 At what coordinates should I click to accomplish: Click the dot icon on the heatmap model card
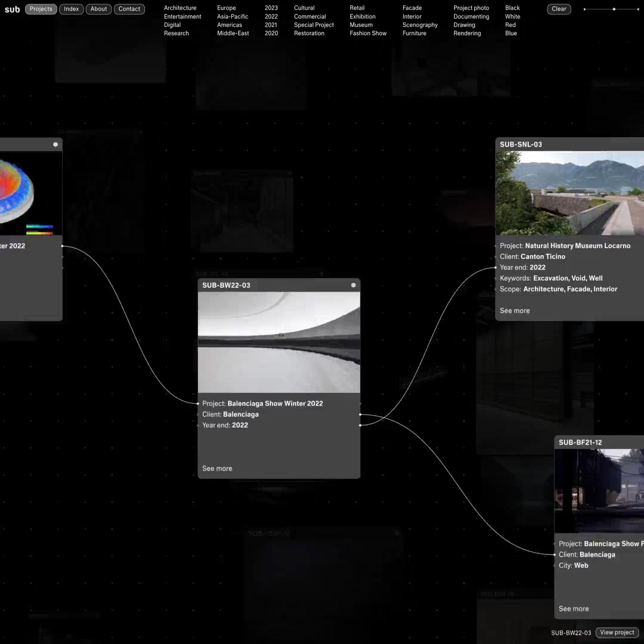coord(55,144)
